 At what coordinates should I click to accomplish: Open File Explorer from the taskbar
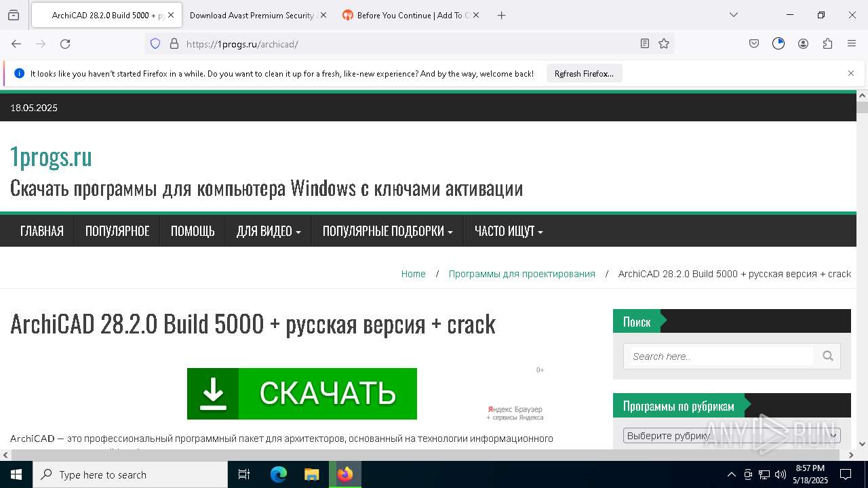pos(312,474)
